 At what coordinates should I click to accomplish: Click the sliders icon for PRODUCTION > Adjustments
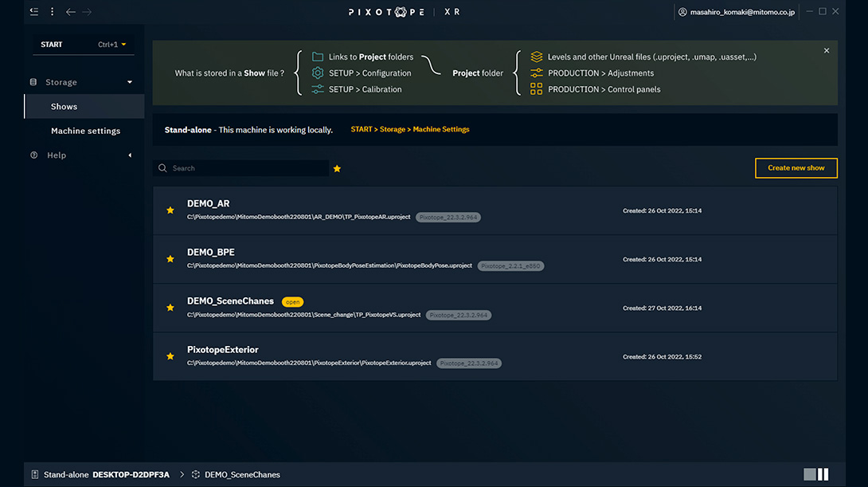(x=537, y=73)
